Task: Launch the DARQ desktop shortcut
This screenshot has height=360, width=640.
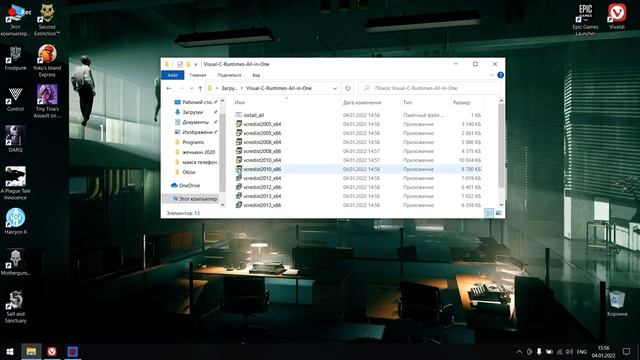Action: click(x=16, y=140)
